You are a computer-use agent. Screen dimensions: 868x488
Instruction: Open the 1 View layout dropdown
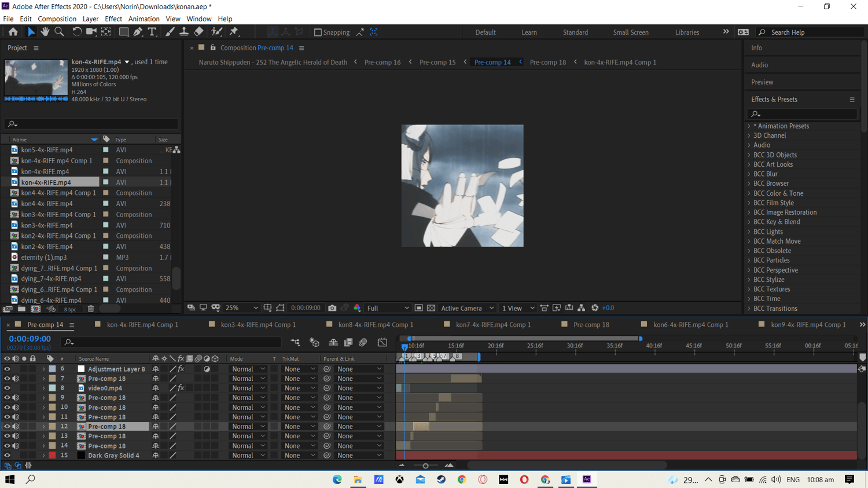(518, 308)
